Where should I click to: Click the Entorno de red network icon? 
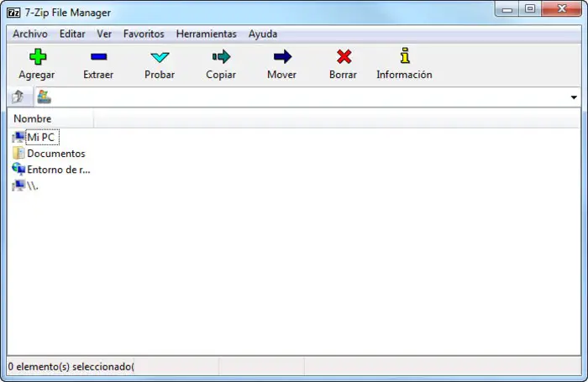(18, 169)
